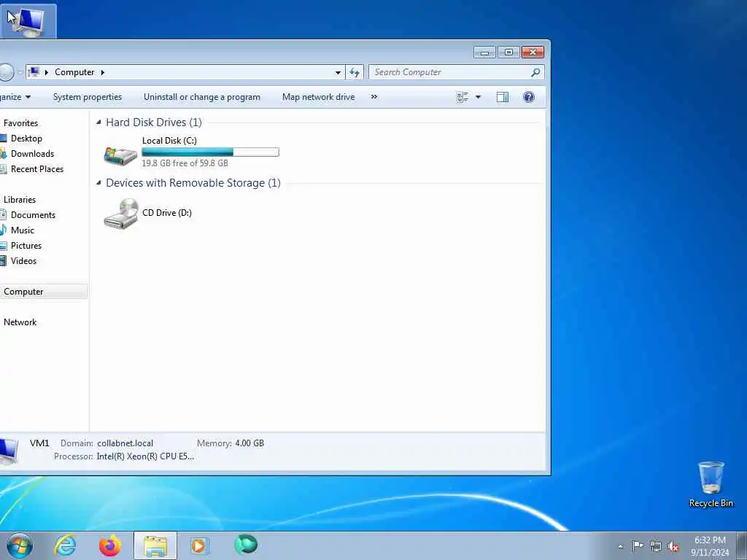Select Computer in the navigation pane
Viewport: 747px width, 560px height.
(44, 292)
